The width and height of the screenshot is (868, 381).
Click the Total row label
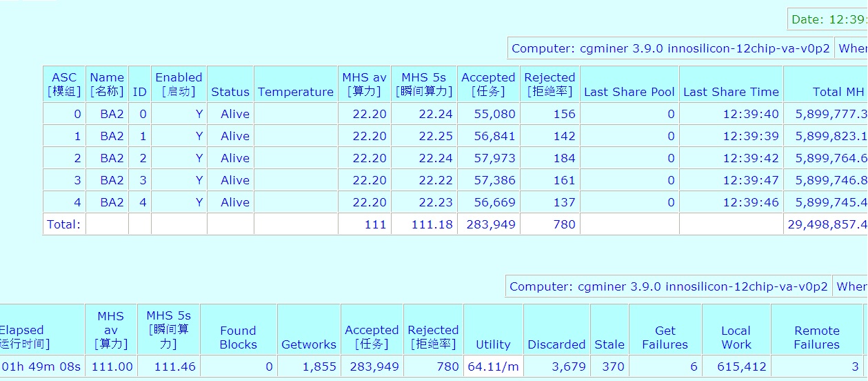tap(63, 224)
